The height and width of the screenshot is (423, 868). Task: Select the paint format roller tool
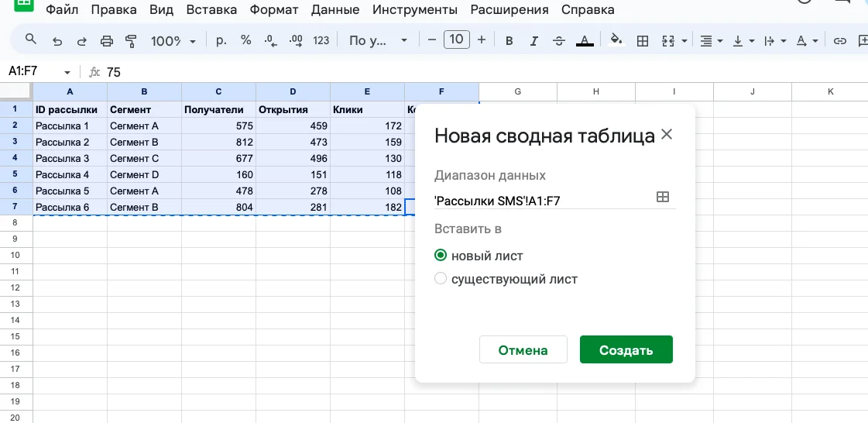[130, 40]
